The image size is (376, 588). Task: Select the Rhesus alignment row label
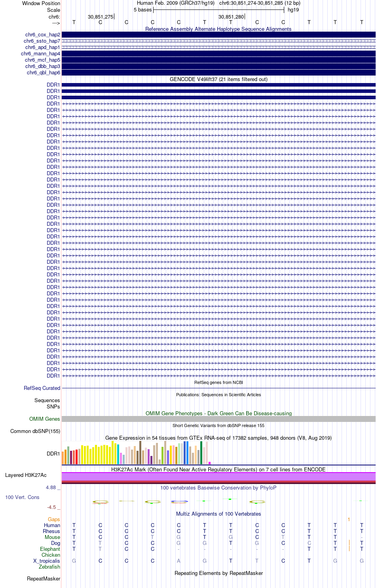[51, 531]
